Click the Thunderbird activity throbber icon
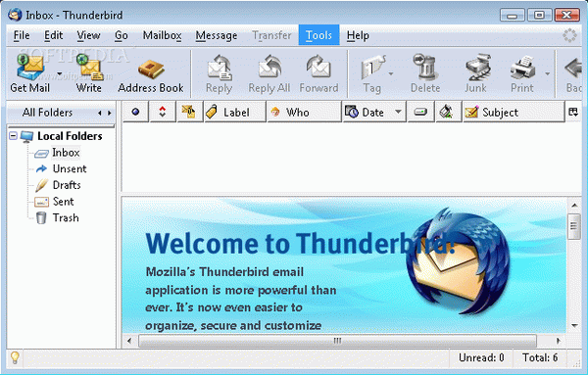This screenshot has width=588, height=375. click(569, 35)
